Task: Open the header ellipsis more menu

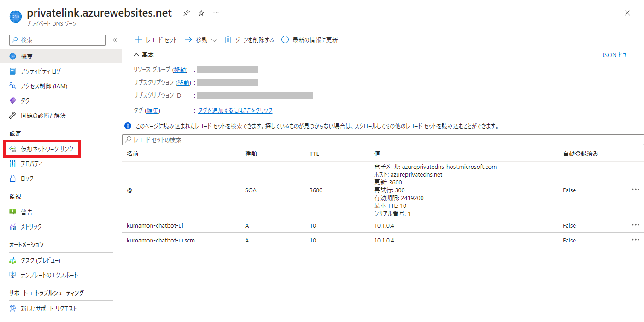Action: pyautogui.click(x=216, y=13)
